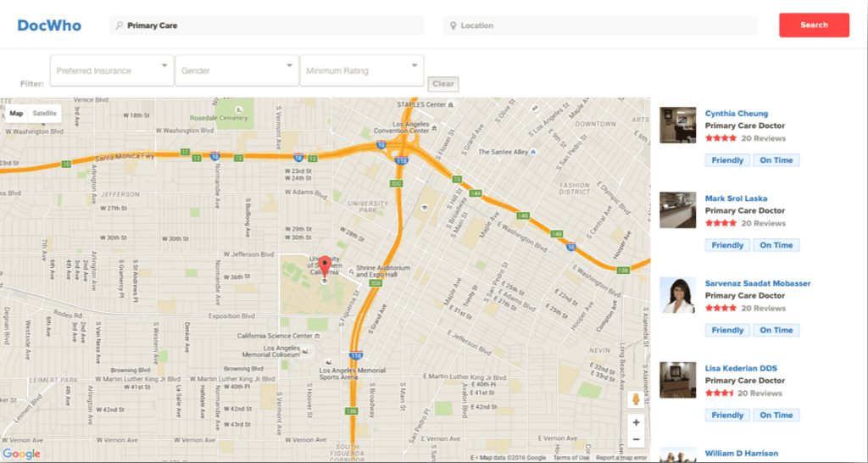Open Sarvenaz Saadat Mobasser profile link
Image resolution: width=868 pixels, height=463 pixels.
tap(758, 283)
